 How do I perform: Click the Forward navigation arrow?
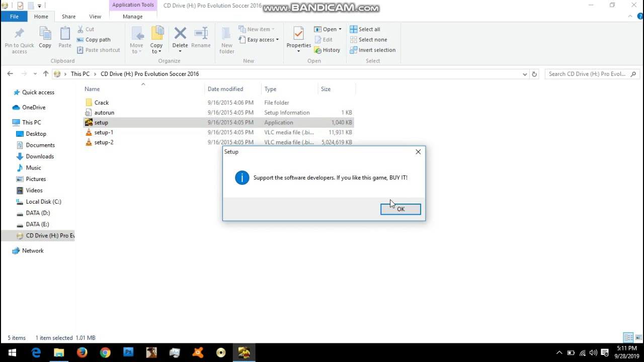point(24,74)
